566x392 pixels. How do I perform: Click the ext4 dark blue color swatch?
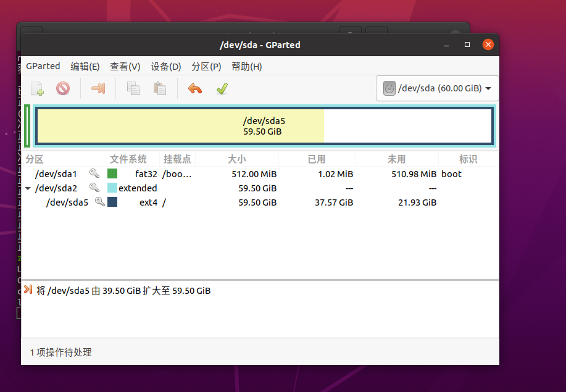click(112, 202)
